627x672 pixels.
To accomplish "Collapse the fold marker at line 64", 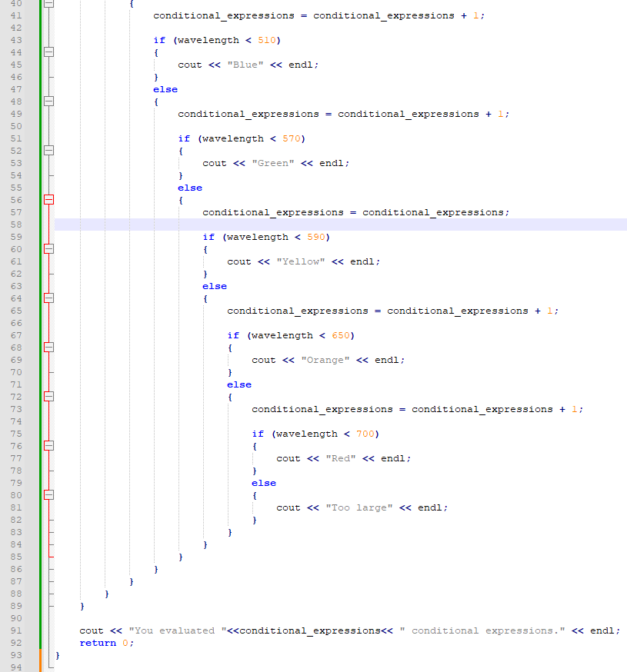I will click(49, 298).
